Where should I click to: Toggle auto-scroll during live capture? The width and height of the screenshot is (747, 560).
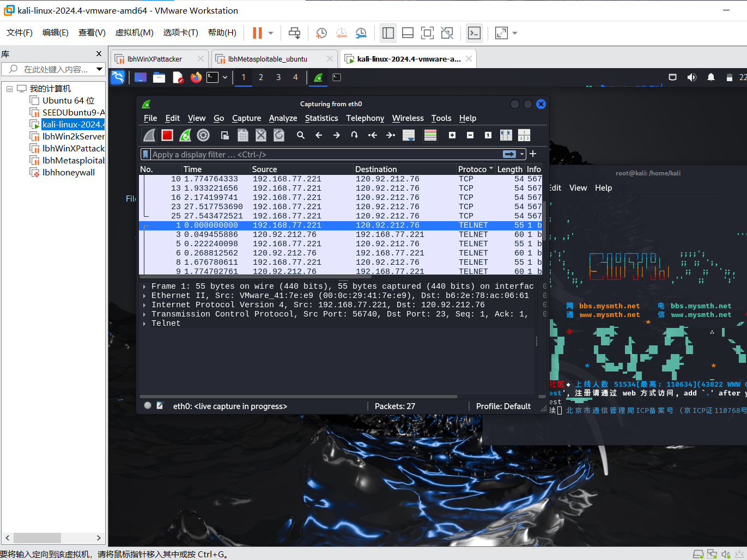pyautogui.click(x=409, y=135)
